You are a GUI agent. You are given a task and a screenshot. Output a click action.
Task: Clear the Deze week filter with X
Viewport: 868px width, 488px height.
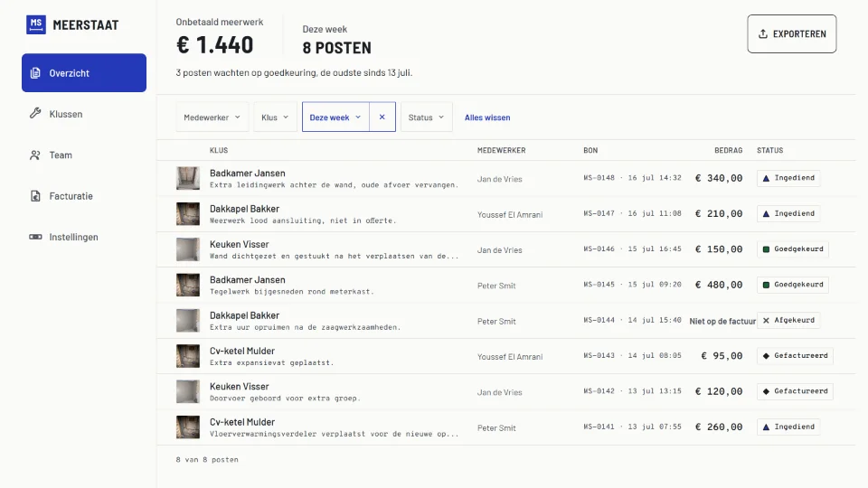(x=382, y=117)
